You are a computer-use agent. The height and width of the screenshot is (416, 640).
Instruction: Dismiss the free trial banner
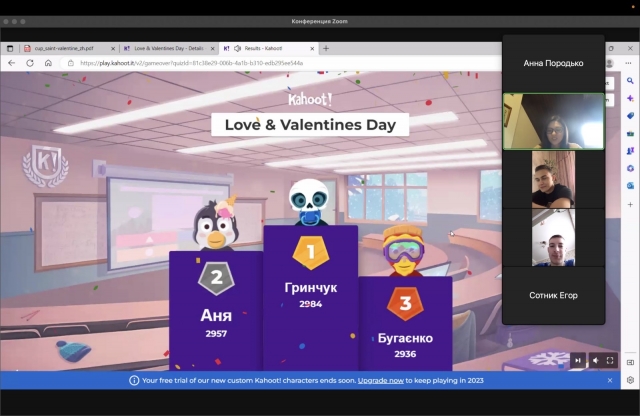[x=610, y=380]
